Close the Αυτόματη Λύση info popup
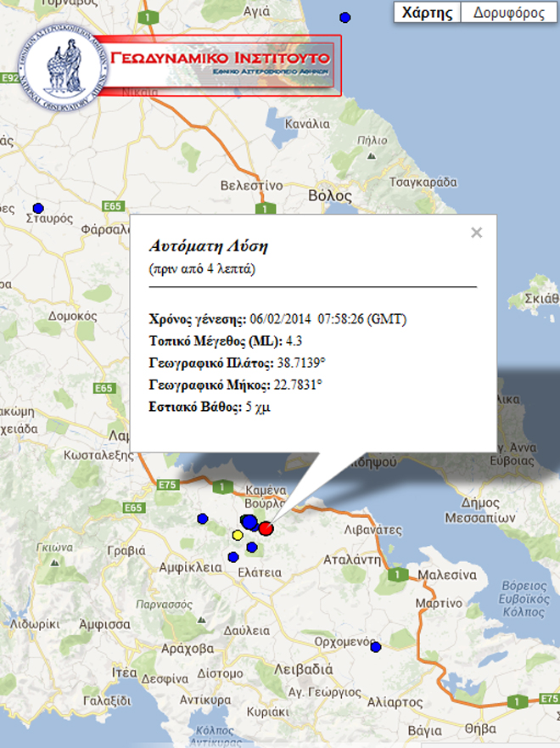This screenshot has height=748, width=560. (x=477, y=233)
